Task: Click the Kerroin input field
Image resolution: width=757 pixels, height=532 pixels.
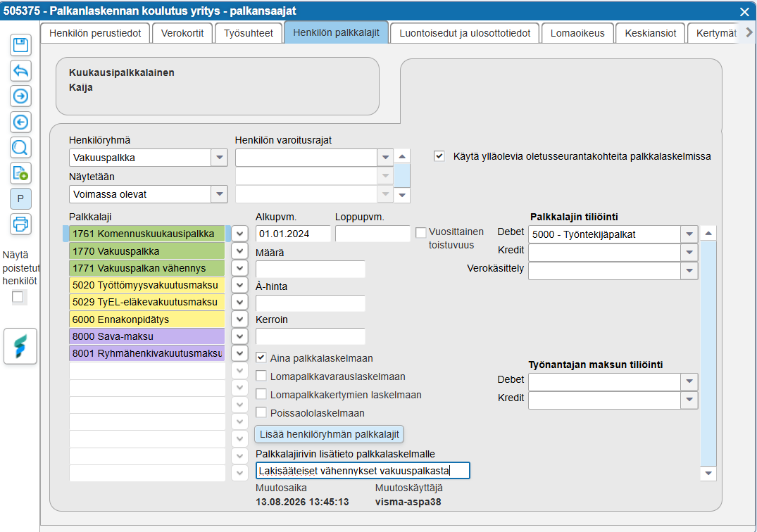Action: point(311,336)
